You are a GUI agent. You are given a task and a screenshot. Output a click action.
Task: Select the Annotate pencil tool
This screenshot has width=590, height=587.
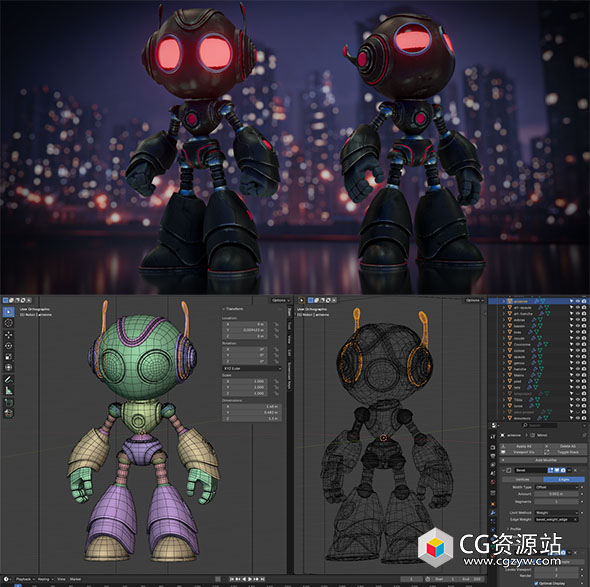(x=9, y=379)
